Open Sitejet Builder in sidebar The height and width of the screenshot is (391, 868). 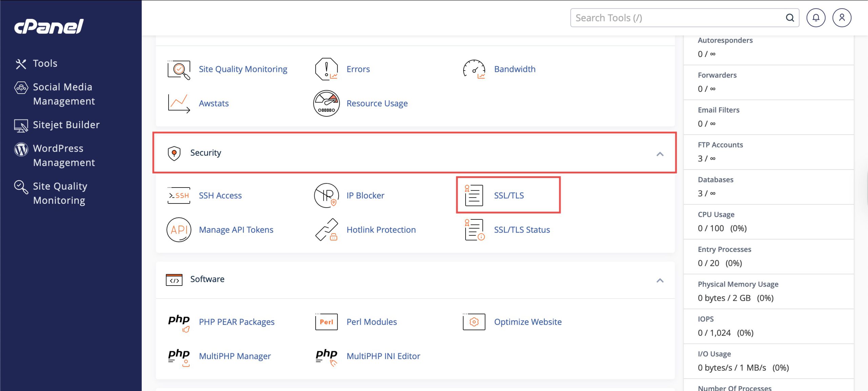point(66,125)
